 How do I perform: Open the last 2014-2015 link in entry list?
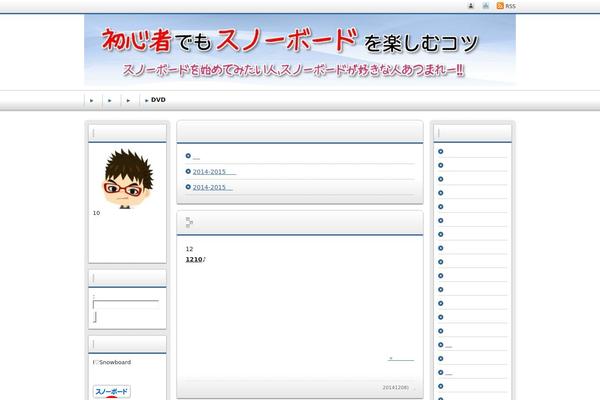pos(213,187)
